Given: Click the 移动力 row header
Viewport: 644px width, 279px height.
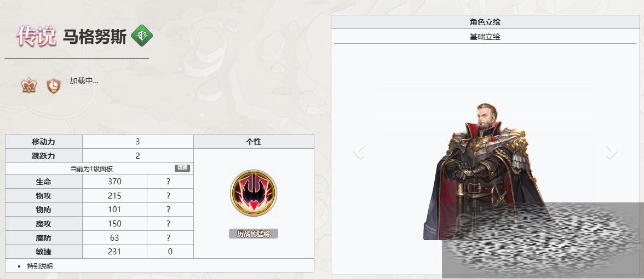Looking at the screenshot, I should click(44, 142).
